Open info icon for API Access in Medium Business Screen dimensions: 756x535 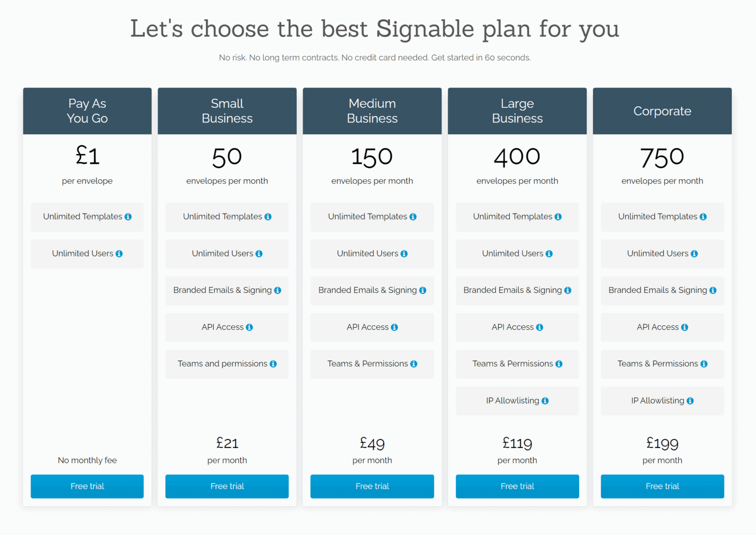click(395, 327)
